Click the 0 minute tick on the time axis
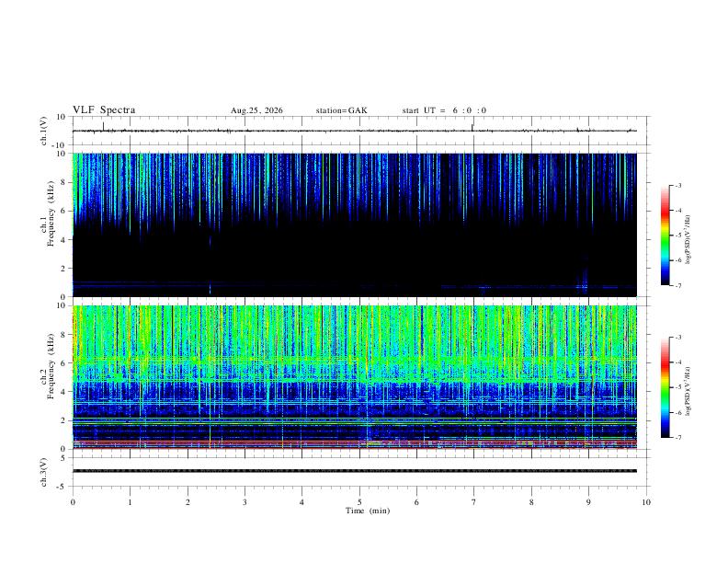Image resolution: width=728 pixels, height=563 pixels. [x=73, y=502]
